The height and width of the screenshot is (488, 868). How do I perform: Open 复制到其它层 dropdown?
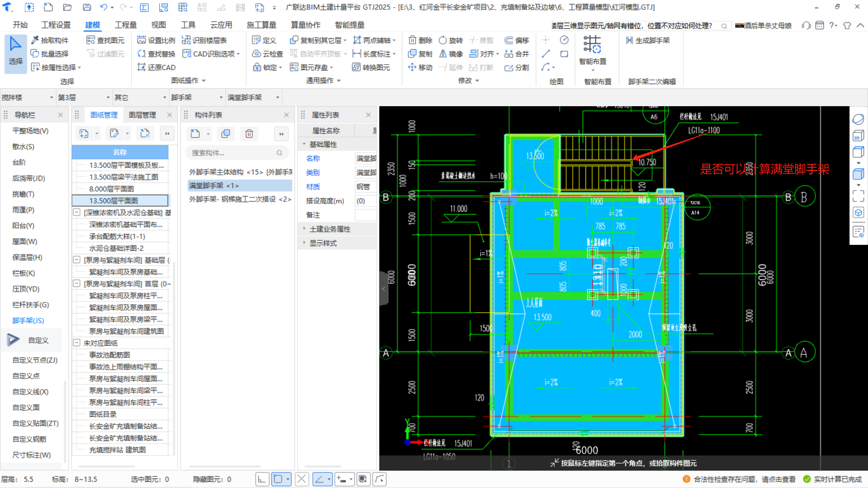click(318, 40)
